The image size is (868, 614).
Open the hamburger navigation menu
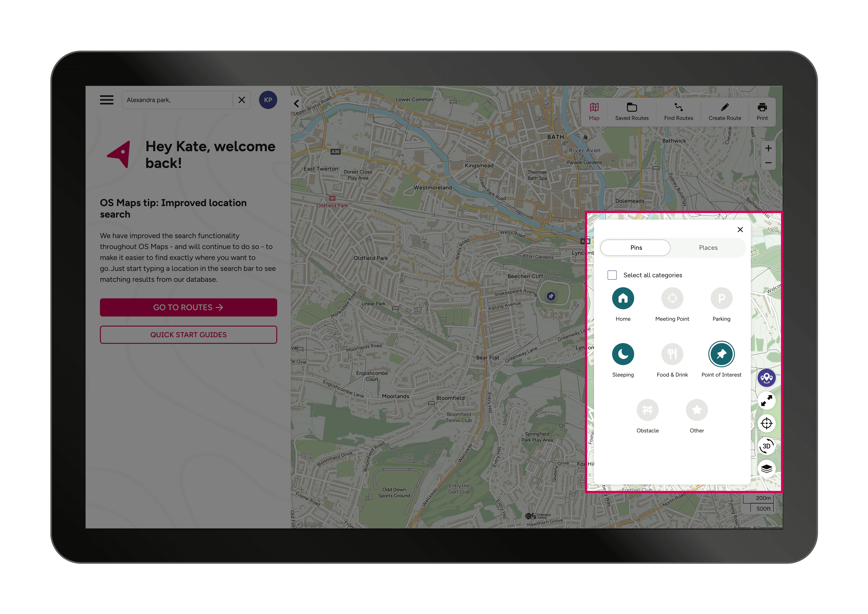click(x=107, y=100)
